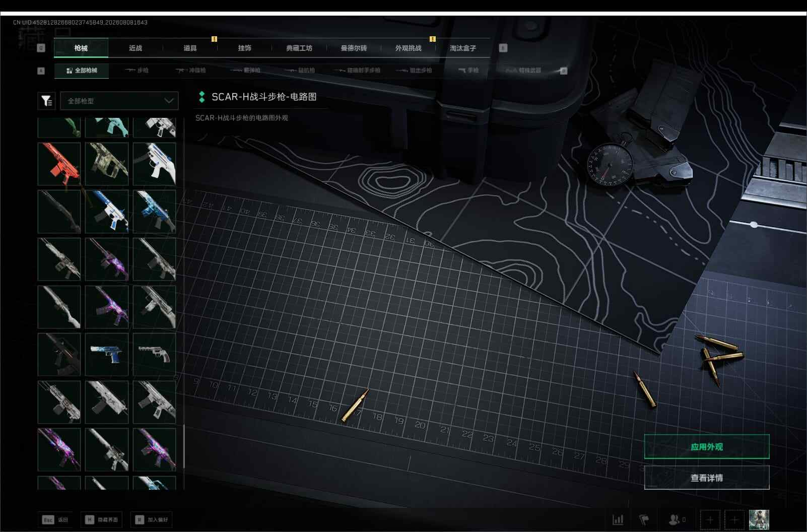The image size is (807, 532).
Task: Click the SCAR-H战斗步枪的电路图外观 description
Action: click(x=242, y=118)
